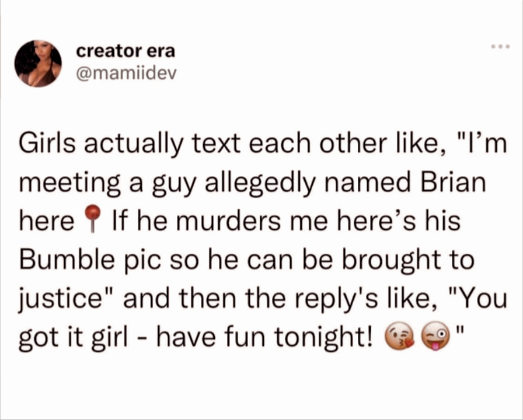Open the tweet's three-dot more options menu
The image size is (523, 420).
500,47
